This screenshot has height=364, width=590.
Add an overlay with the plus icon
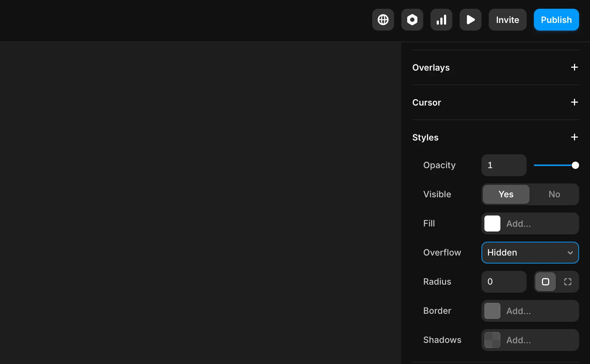coord(574,67)
